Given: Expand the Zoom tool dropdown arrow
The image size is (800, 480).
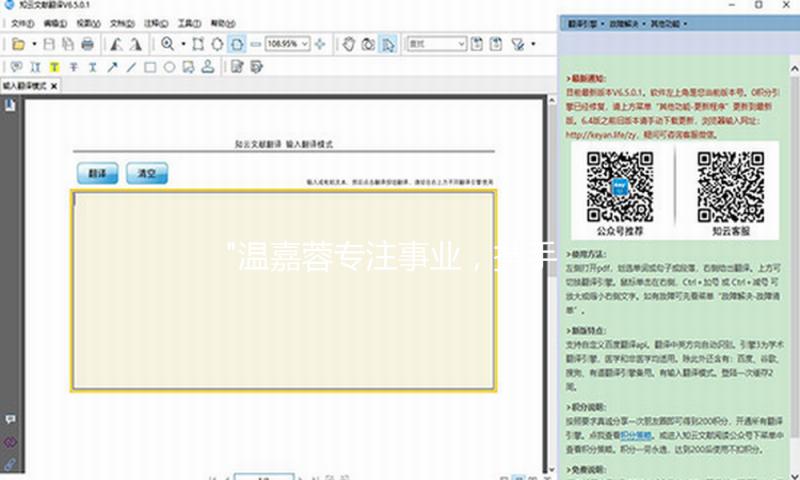Looking at the screenshot, I should pyautogui.click(x=183, y=44).
